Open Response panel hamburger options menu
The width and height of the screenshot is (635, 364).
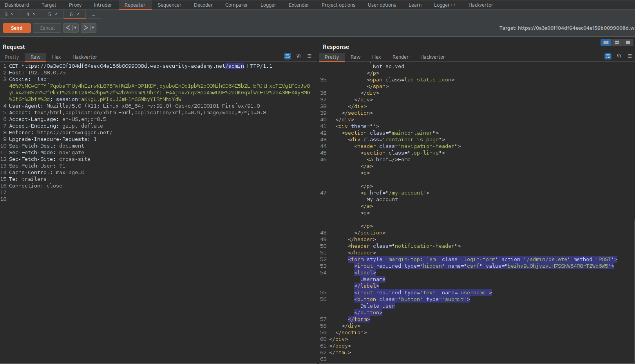tap(630, 56)
